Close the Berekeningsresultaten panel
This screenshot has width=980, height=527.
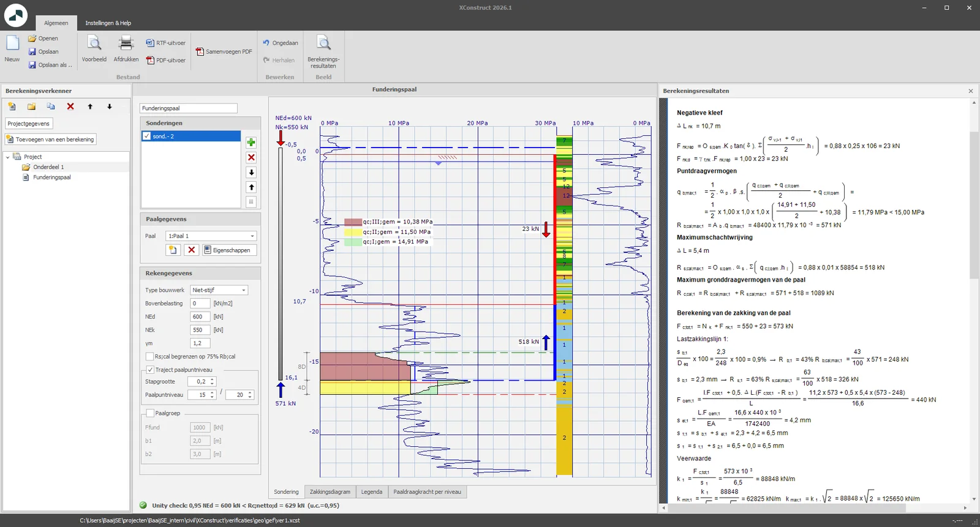click(970, 91)
